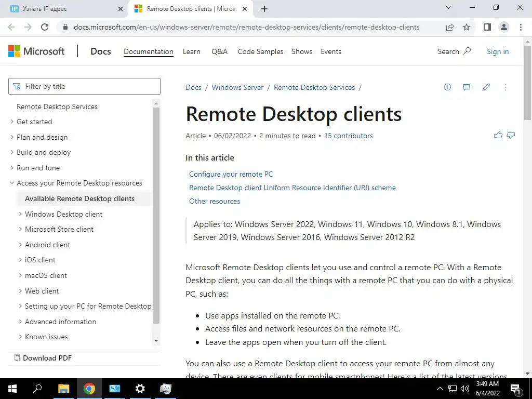
Task: Give thumbs up to the article
Action: (498, 136)
